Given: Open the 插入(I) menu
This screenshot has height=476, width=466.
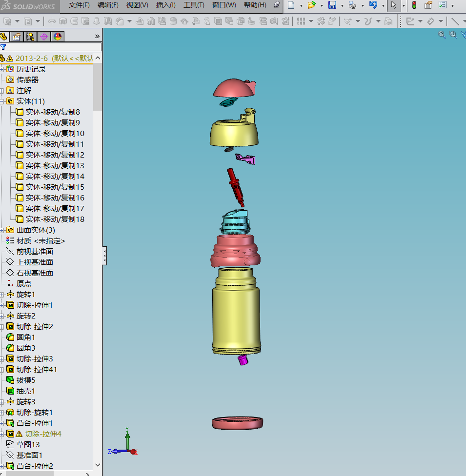Looking at the screenshot, I should (165, 5).
